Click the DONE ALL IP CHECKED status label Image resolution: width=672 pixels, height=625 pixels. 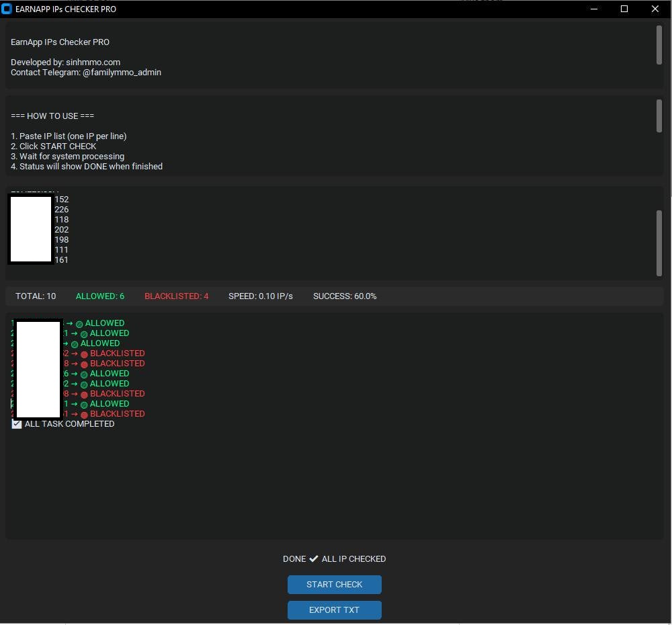(334, 559)
